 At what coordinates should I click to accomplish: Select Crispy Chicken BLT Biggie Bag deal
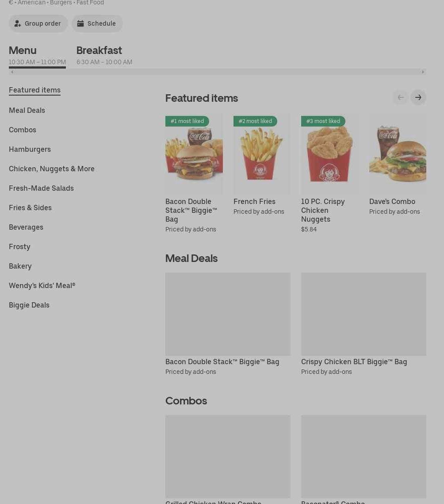364,324
